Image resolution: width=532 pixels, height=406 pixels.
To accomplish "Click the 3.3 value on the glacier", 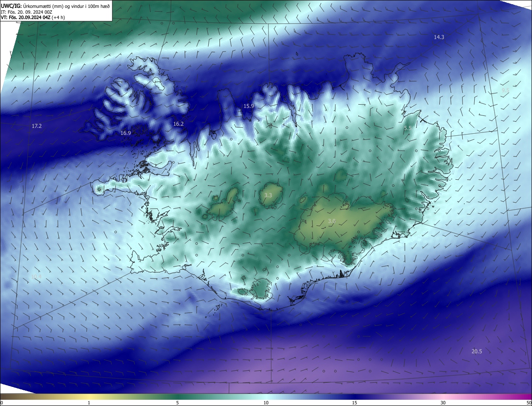I will coord(268,195).
